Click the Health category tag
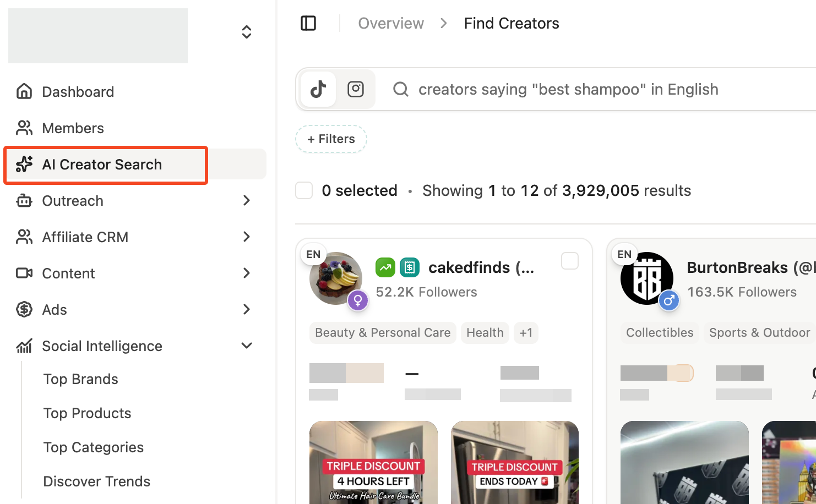The width and height of the screenshot is (816, 504). coord(485,333)
